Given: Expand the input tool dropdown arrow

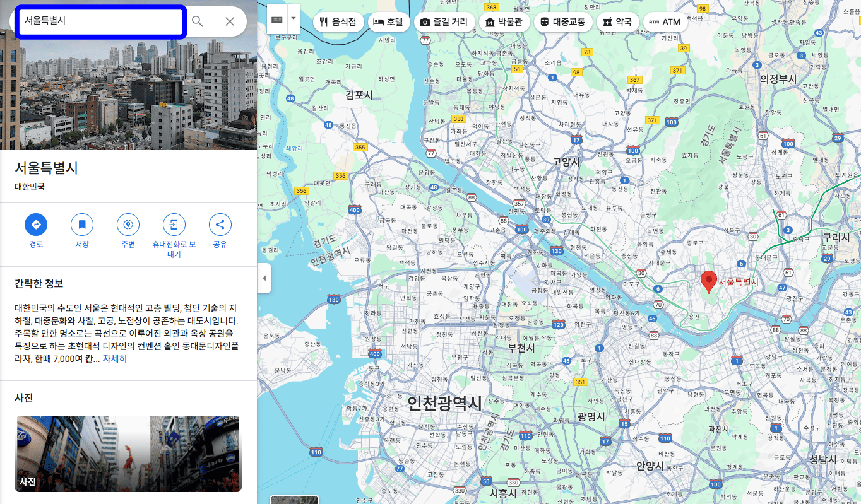Looking at the screenshot, I should point(294,19).
